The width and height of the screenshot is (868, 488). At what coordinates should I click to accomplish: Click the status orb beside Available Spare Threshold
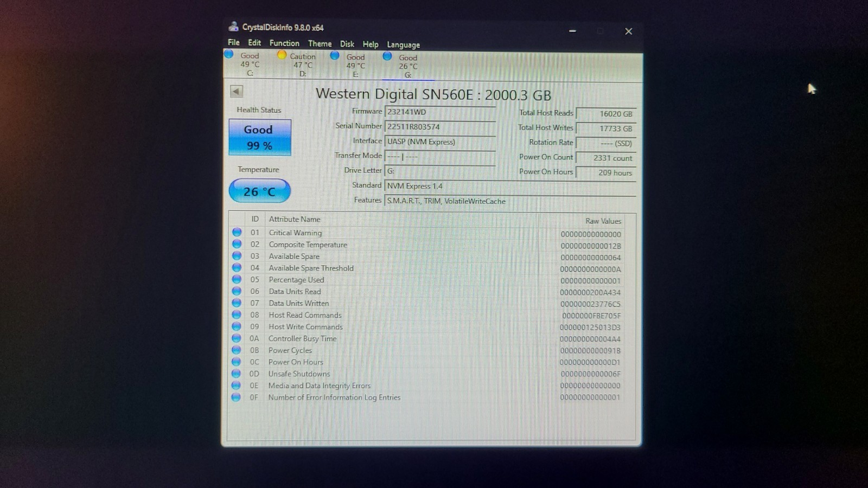(x=237, y=267)
